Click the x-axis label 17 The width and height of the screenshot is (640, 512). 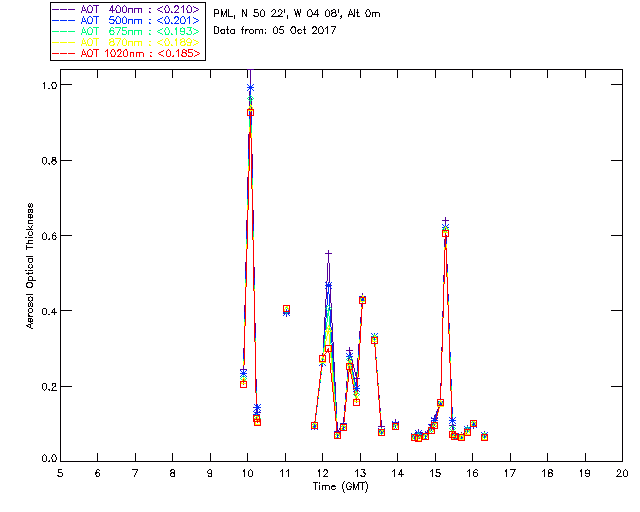[x=510, y=473]
